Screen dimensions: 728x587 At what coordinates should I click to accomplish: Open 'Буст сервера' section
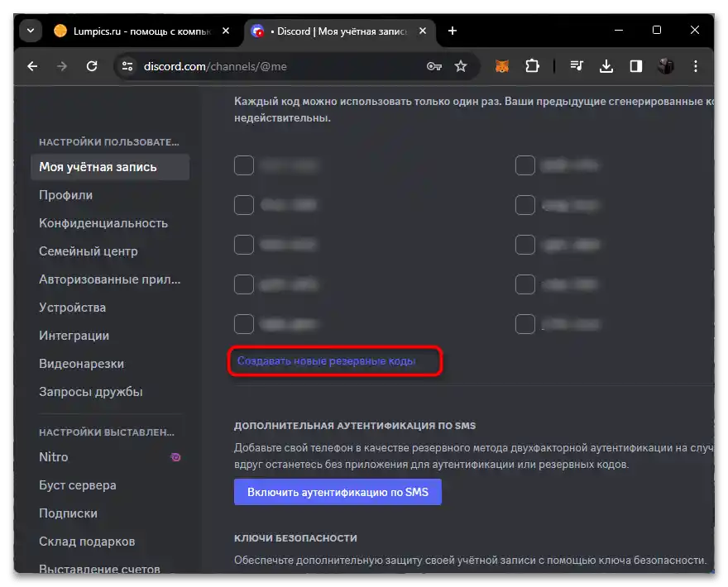tap(110, 485)
